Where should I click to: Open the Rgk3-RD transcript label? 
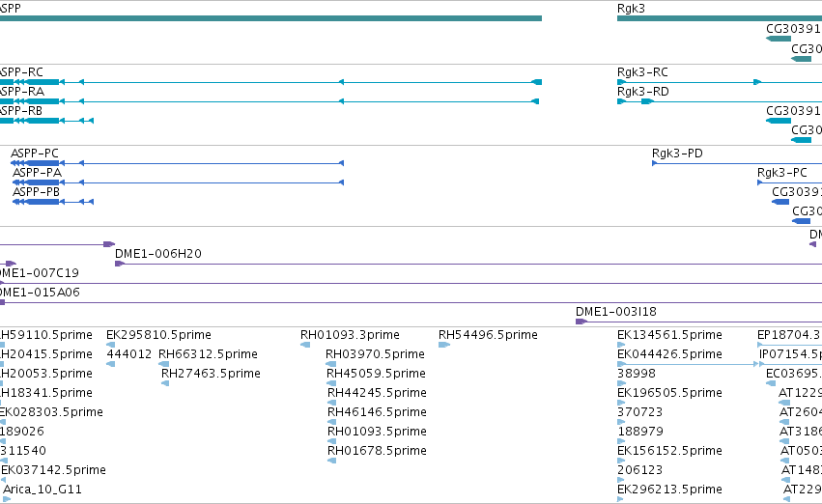coord(642,91)
